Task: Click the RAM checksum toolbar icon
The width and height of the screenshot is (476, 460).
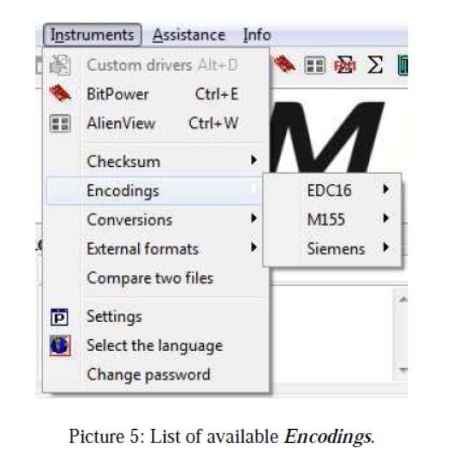Action: (x=345, y=65)
